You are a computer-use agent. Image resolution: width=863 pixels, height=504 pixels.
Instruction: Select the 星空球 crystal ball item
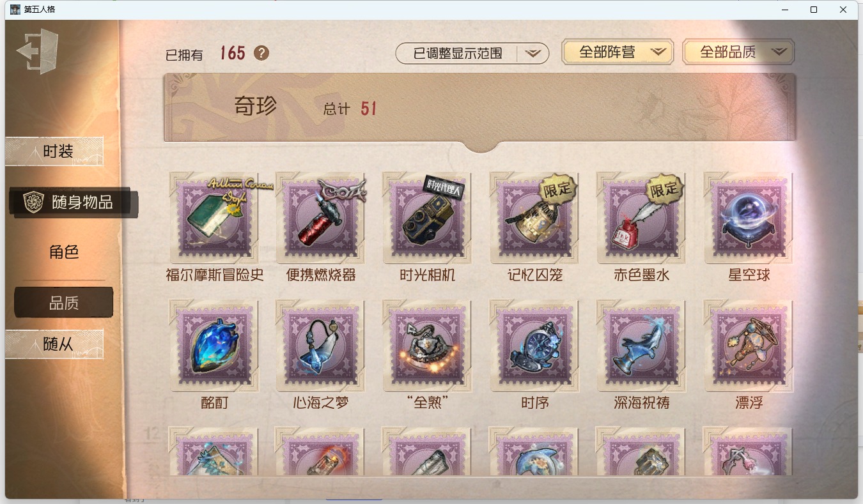pyautogui.click(x=749, y=218)
